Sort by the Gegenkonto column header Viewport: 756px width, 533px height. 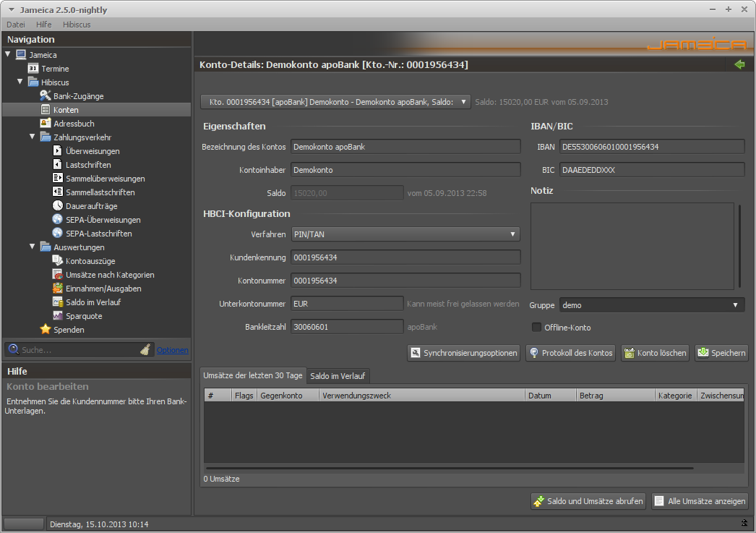[288, 396]
